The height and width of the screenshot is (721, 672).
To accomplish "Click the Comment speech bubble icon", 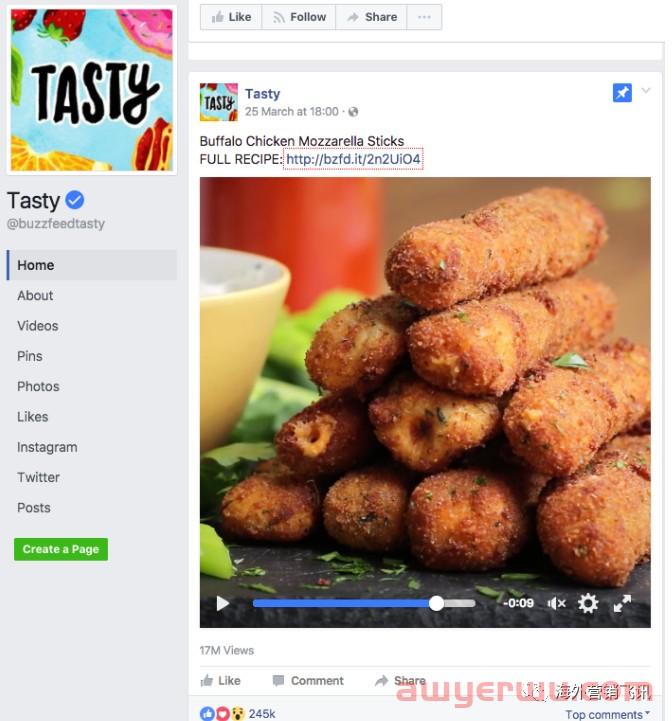I will click(278, 681).
